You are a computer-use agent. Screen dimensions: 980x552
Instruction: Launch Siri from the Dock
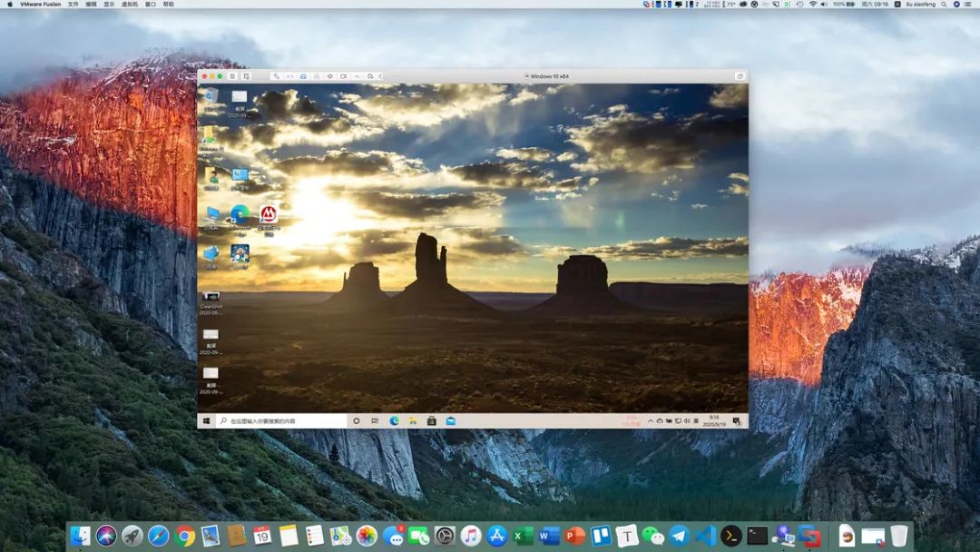point(106,536)
